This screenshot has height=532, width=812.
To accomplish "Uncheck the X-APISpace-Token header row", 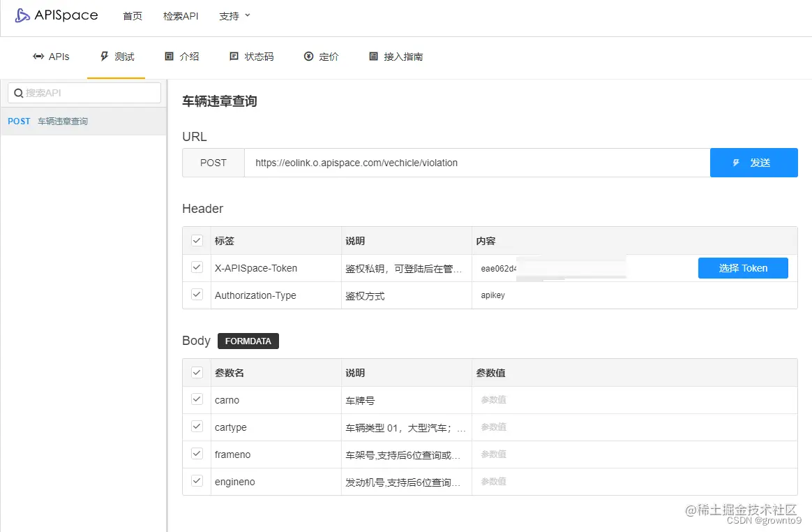I will (196, 267).
